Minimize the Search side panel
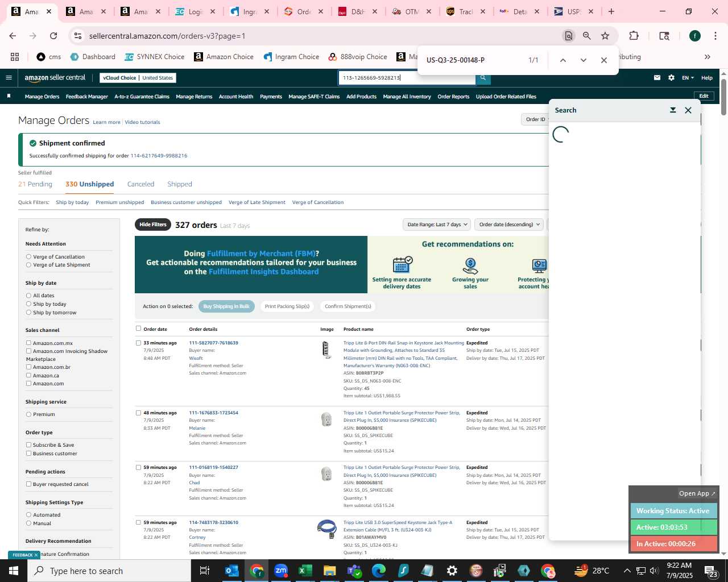Image resolution: width=728 pixels, height=582 pixels. pos(673,110)
